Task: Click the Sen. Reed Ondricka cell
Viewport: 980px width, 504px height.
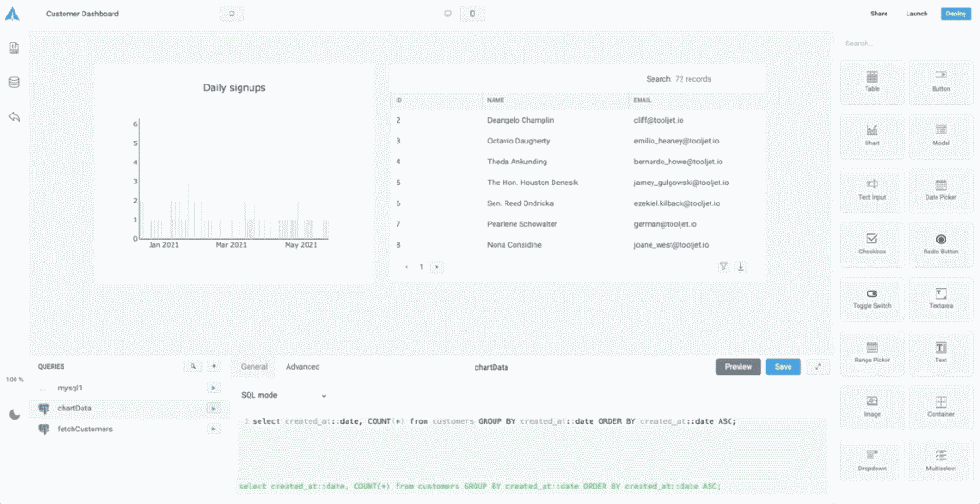Action: pyautogui.click(x=520, y=203)
